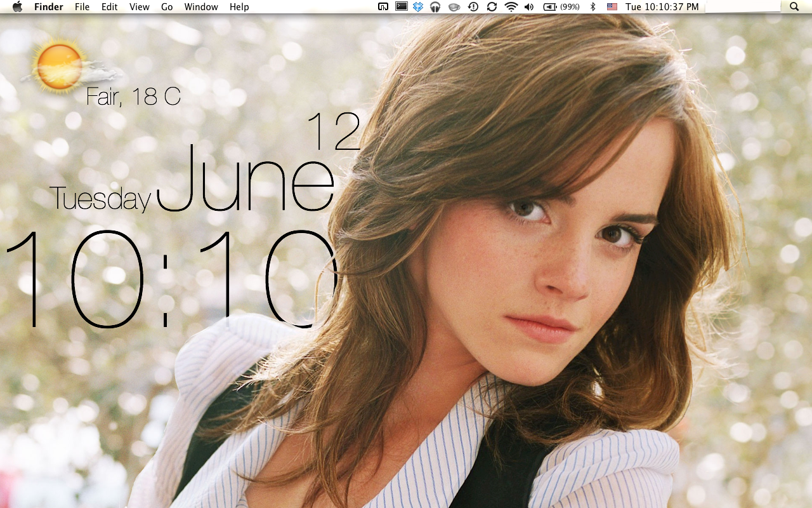Open the Bluetooth status menu

[593, 7]
